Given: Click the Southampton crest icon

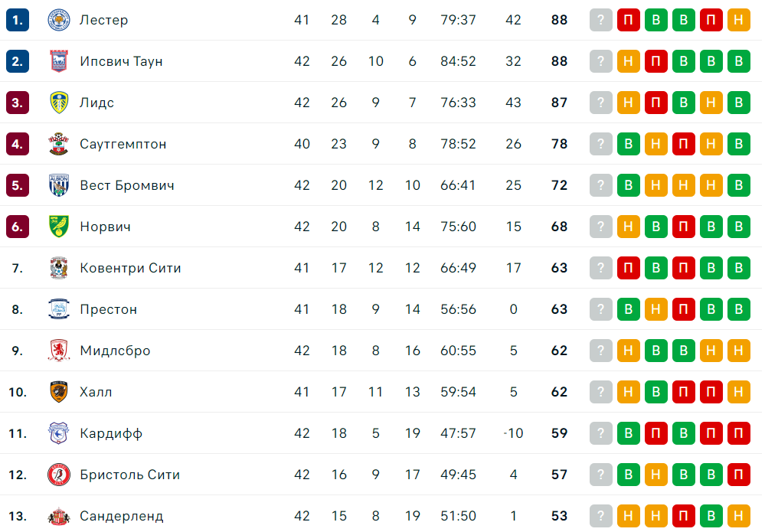Looking at the screenshot, I should 58,144.
